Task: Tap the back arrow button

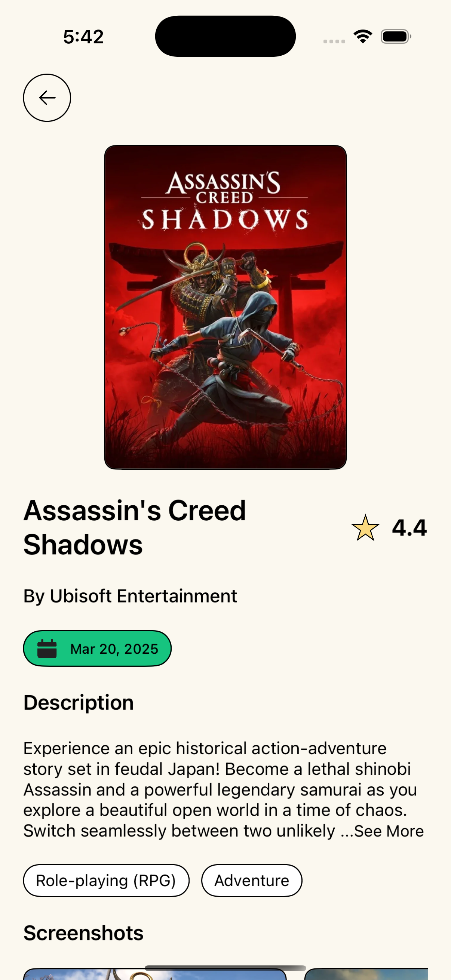Action: [x=47, y=98]
